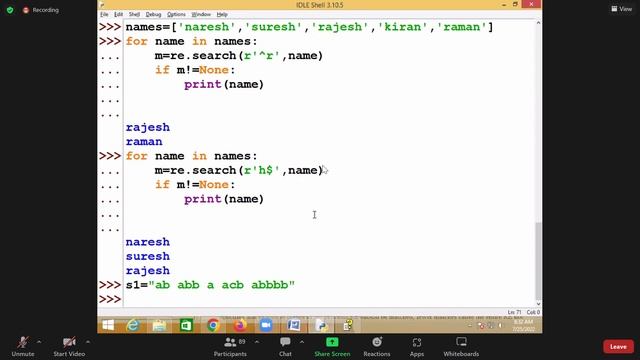Open the Options menu in IDLE
The width and height of the screenshot is (640, 360).
coord(176,14)
